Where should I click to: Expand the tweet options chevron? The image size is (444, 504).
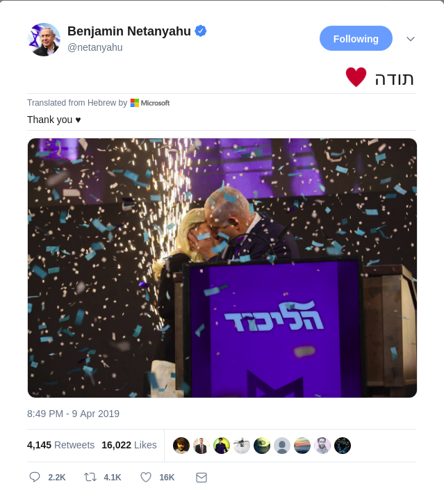[411, 39]
